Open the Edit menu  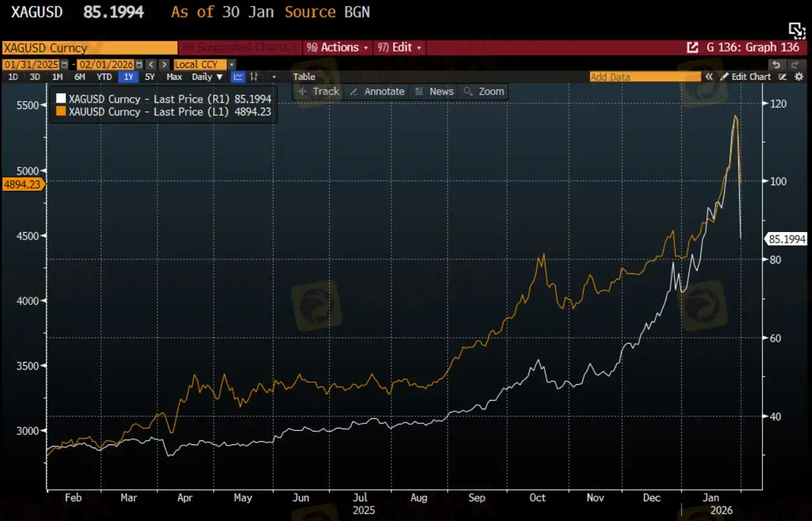point(399,47)
